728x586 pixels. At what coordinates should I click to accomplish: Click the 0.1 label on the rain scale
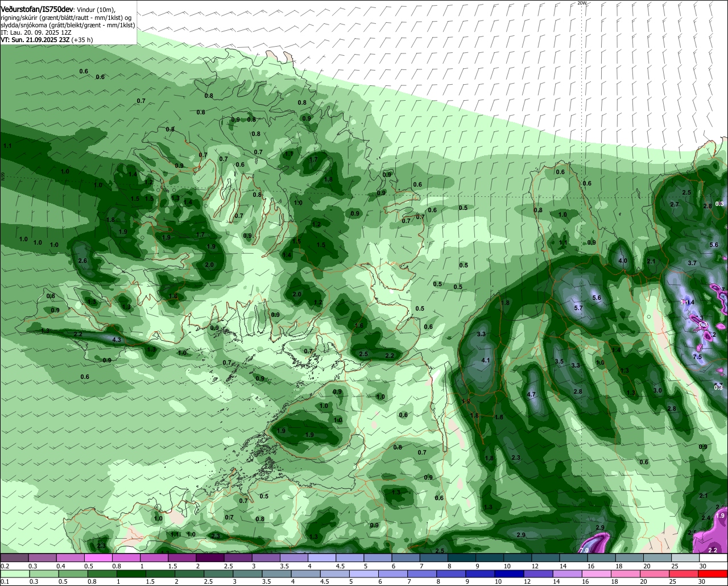coord(5,582)
